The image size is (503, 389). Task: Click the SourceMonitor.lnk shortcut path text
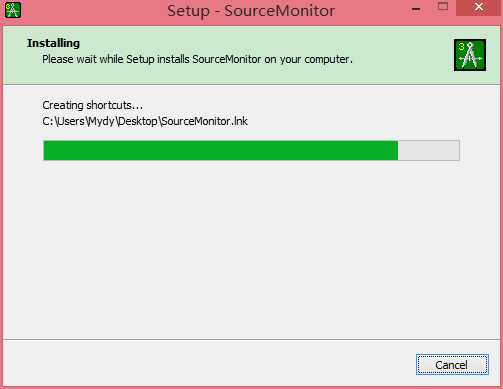coord(145,121)
